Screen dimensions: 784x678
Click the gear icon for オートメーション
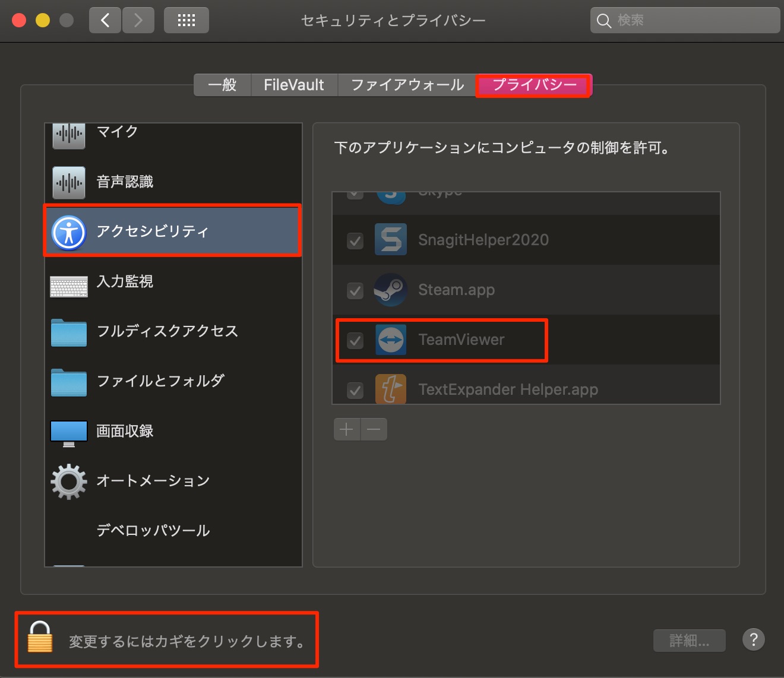point(69,481)
